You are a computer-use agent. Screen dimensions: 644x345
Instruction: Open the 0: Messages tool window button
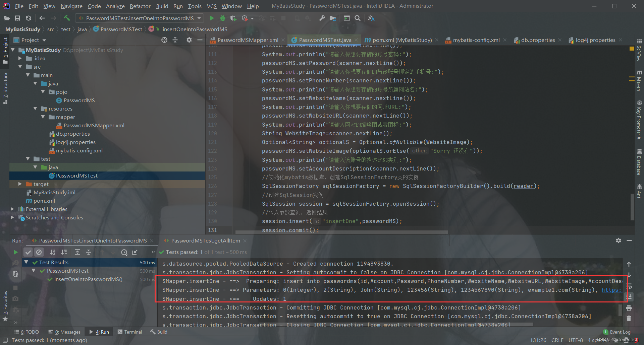coord(64,332)
